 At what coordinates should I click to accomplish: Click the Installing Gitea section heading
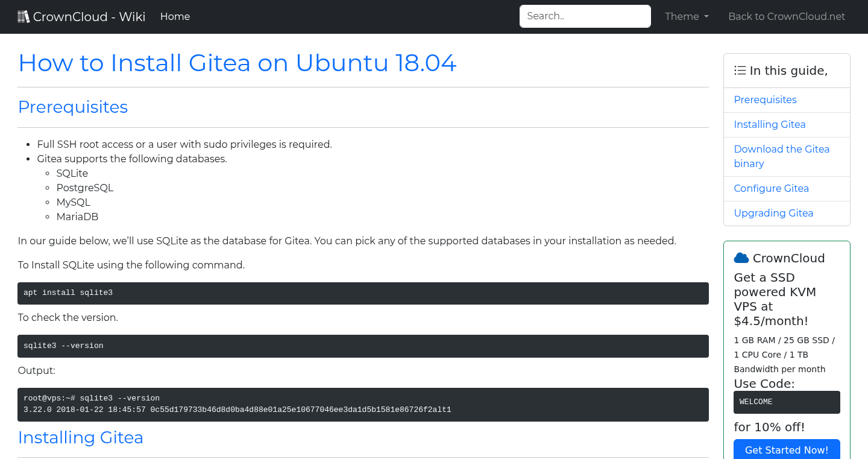81,437
